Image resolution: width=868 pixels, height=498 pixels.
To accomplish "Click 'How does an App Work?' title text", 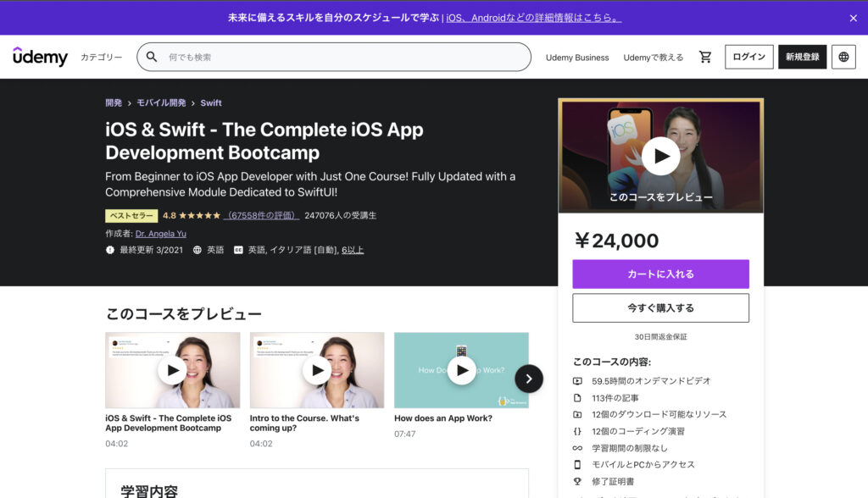I will coord(442,418).
